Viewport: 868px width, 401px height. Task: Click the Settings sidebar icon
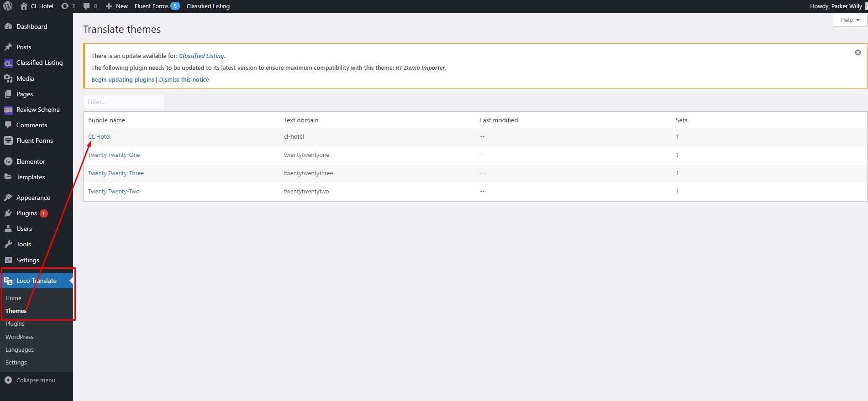[8, 260]
